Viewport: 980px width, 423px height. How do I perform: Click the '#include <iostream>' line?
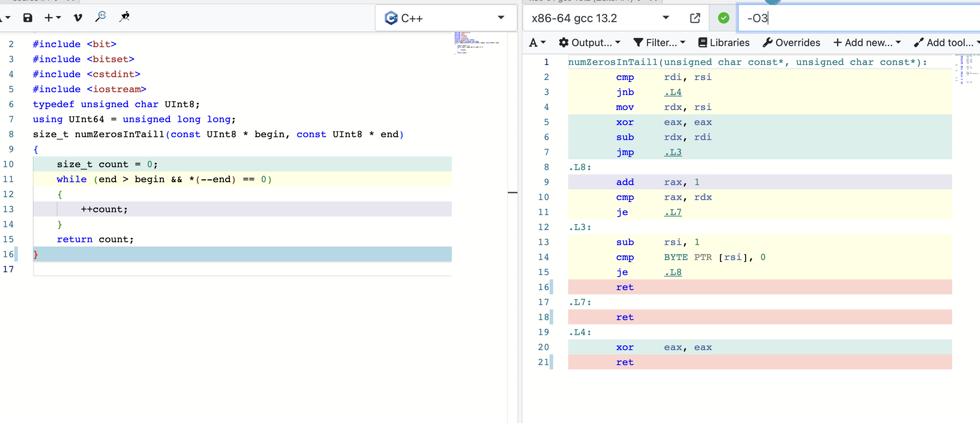pyautogui.click(x=90, y=89)
